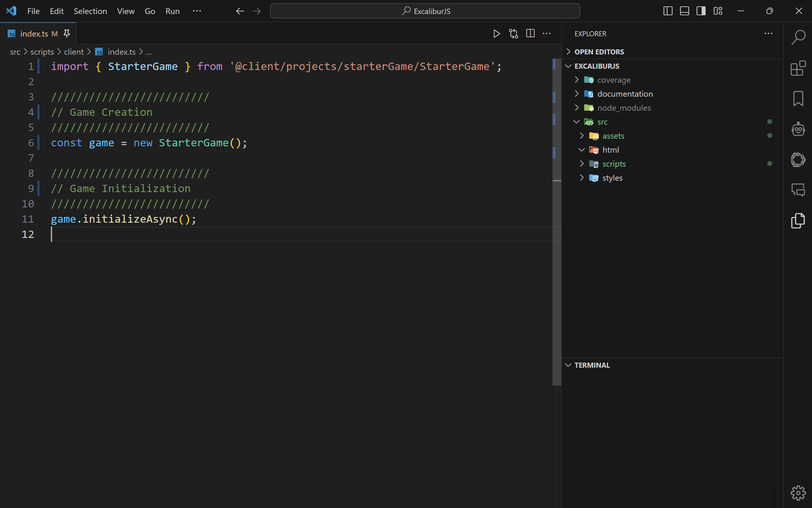Click 'StarterGame' constructor on line 6

pyautogui.click(x=194, y=143)
